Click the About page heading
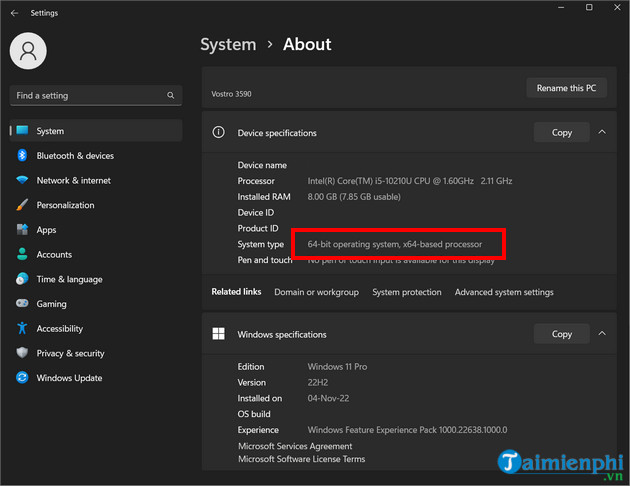 (307, 44)
